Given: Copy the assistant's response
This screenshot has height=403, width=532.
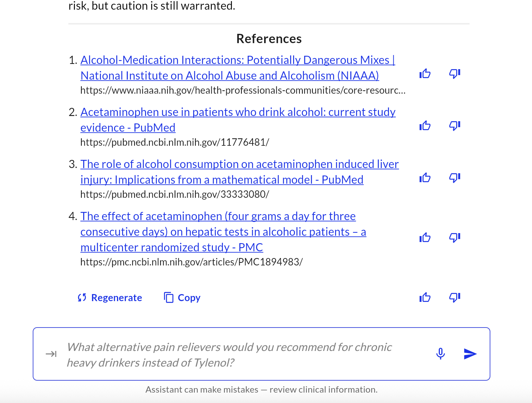Looking at the screenshot, I should (181, 297).
